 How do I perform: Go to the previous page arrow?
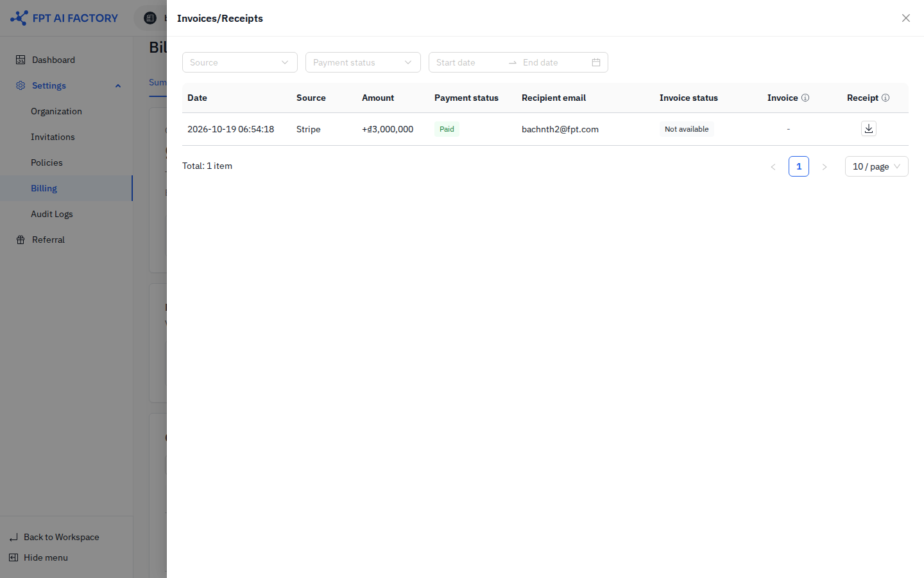773,166
